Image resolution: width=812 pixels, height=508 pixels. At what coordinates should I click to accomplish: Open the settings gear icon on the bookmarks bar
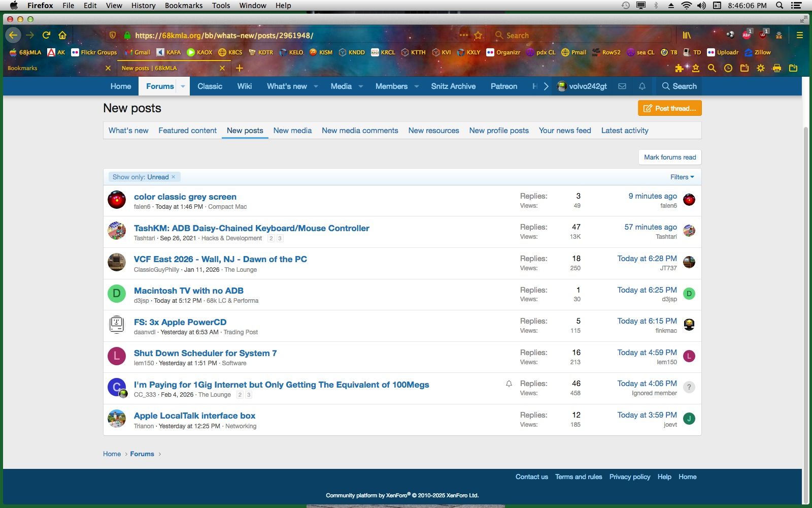(760, 68)
